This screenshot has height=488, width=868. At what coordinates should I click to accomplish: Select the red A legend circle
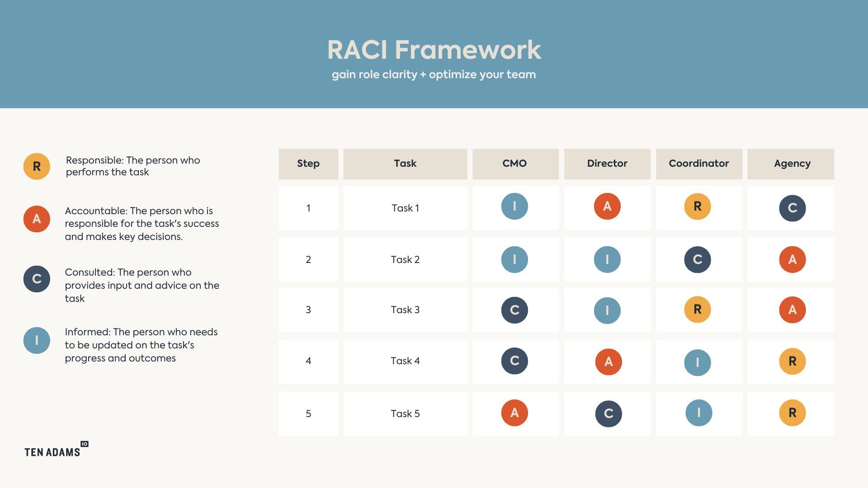(37, 219)
